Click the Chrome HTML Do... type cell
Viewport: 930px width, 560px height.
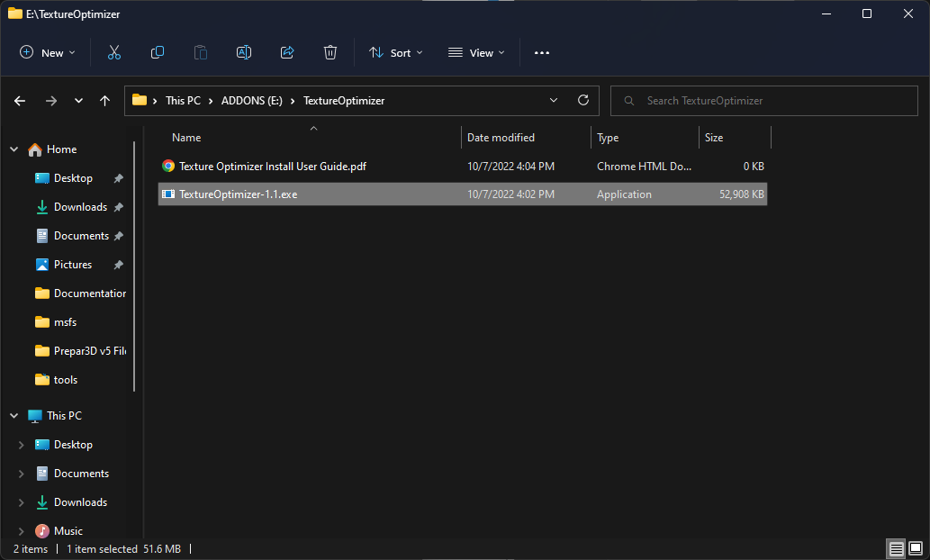[644, 166]
